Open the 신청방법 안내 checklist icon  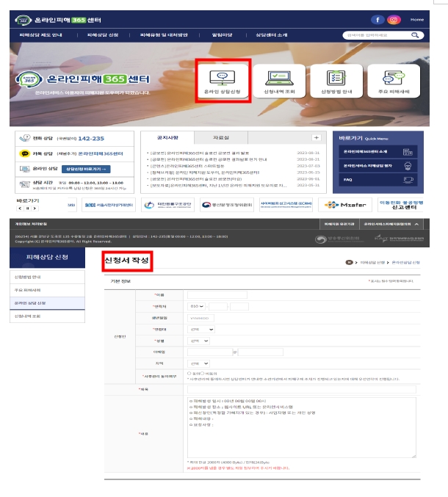pyautogui.click(x=336, y=78)
